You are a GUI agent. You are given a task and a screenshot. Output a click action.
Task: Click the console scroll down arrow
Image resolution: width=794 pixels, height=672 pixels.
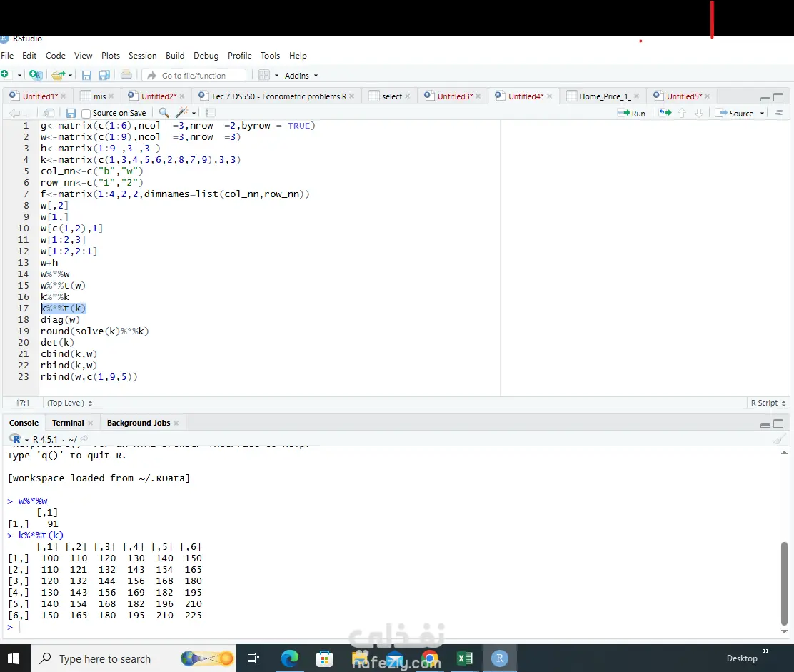(x=784, y=631)
